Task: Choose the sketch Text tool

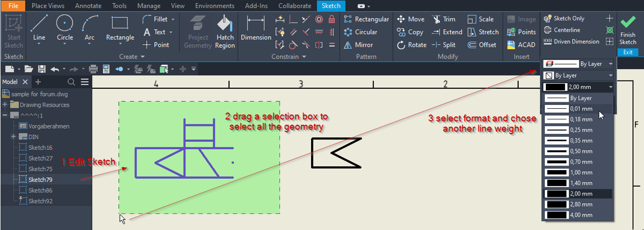Action: pyautogui.click(x=155, y=32)
